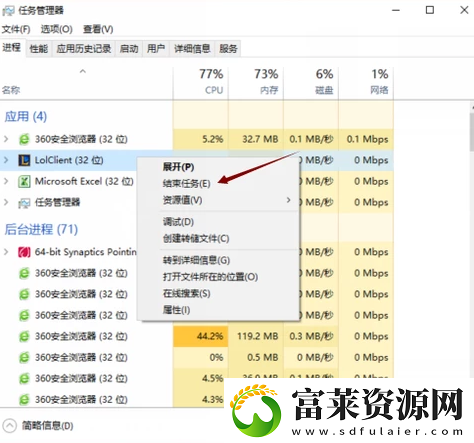Screen dimensions: 474x443
Task: Select the 进程 tab
Action: point(12,48)
